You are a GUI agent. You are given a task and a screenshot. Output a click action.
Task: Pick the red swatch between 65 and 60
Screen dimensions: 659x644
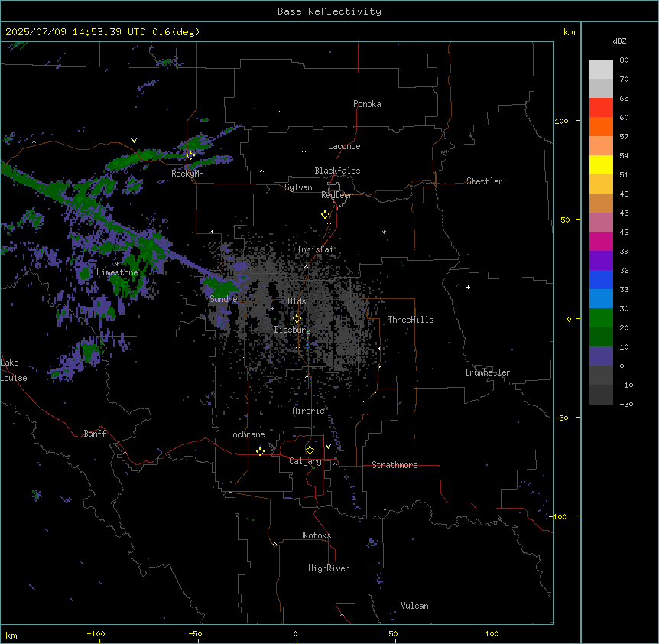pyautogui.click(x=601, y=108)
